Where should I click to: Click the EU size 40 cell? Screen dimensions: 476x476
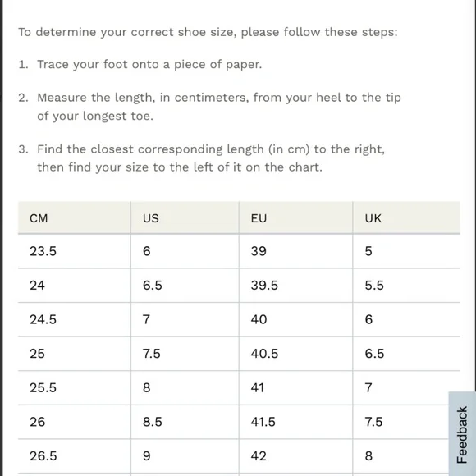pyautogui.click(x=295, y=319)
